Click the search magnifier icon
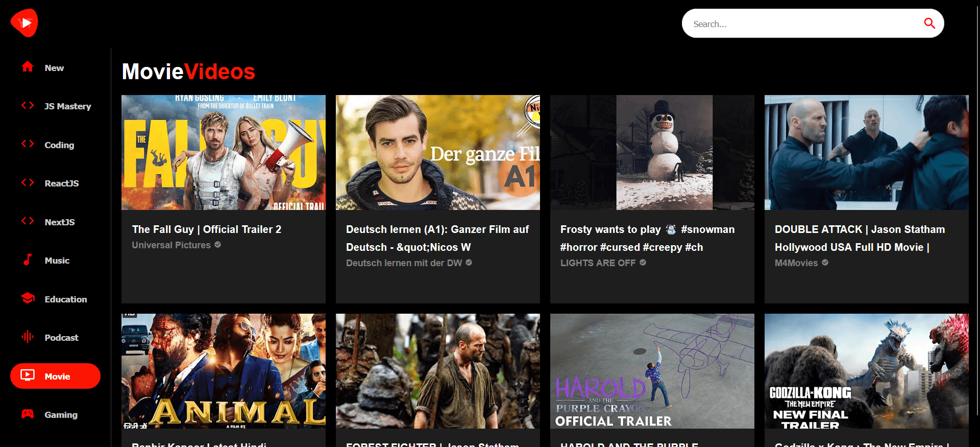The height and width of the screenshot is (447, 980). (929, 23)
